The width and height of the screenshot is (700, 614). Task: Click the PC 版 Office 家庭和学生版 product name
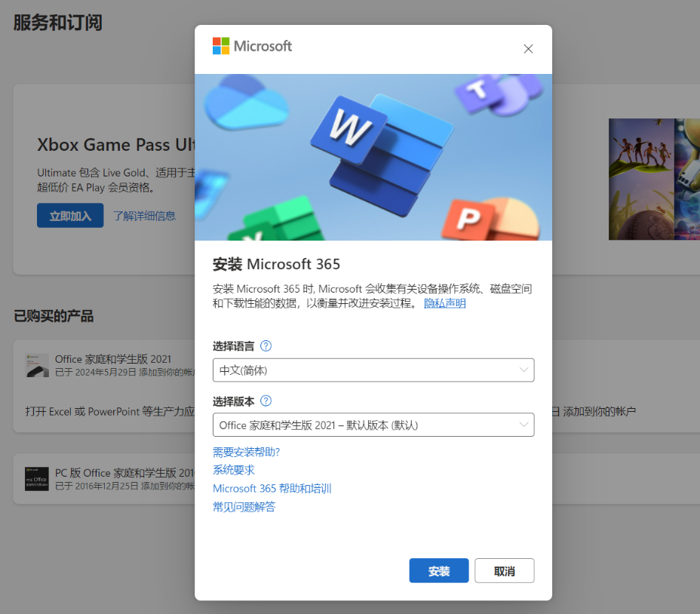tap(124, 473)
